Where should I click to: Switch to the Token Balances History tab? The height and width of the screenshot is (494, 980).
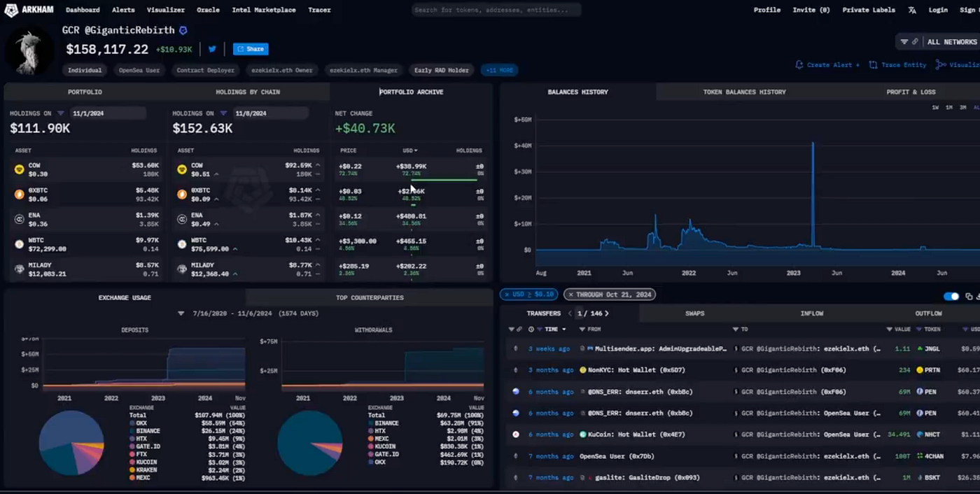(744, 92)
